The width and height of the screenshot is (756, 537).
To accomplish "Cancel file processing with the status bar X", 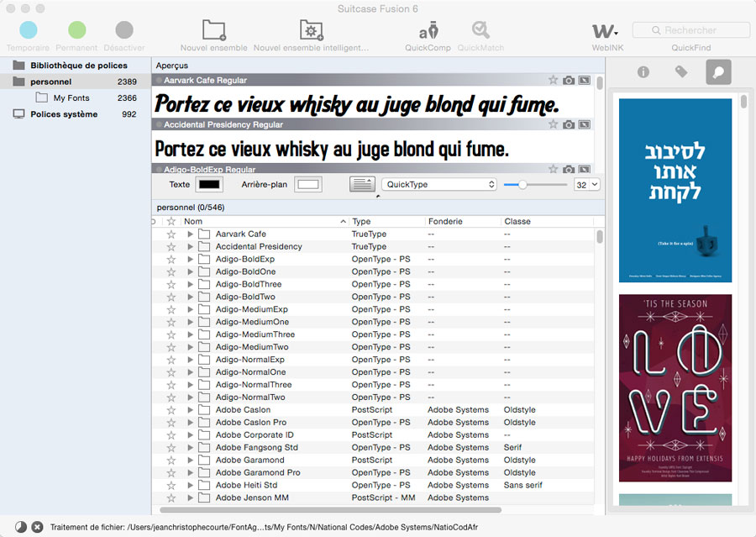I will tap(37, 527).
